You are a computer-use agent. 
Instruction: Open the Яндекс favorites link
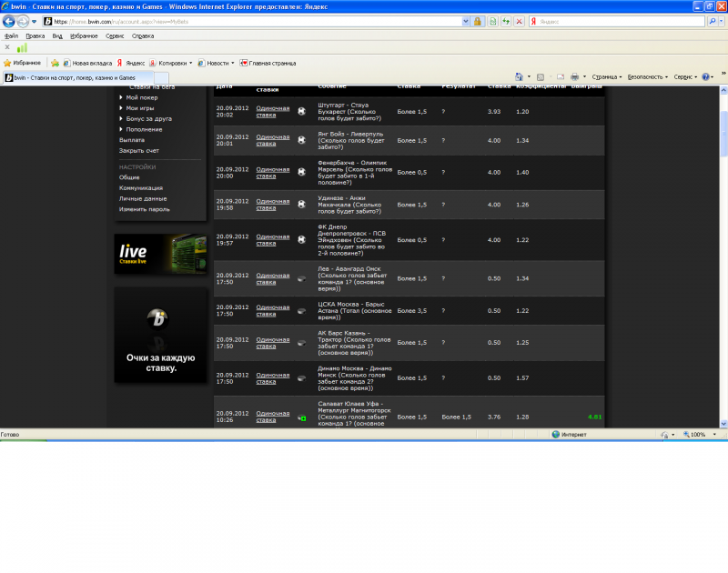coord(130,63)
